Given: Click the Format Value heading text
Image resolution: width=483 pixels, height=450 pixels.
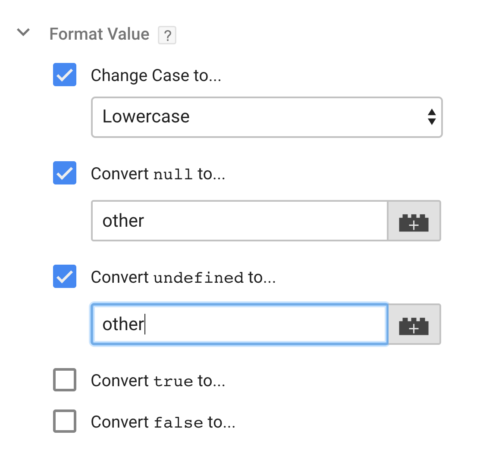Looking at the screenshot, I should point(99,34).
